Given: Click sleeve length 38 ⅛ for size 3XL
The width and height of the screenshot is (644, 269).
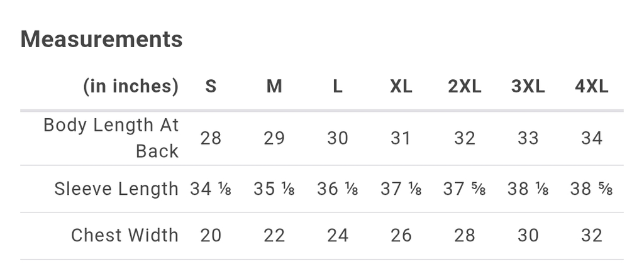Looking at the screenshot, I should (528, 189).
